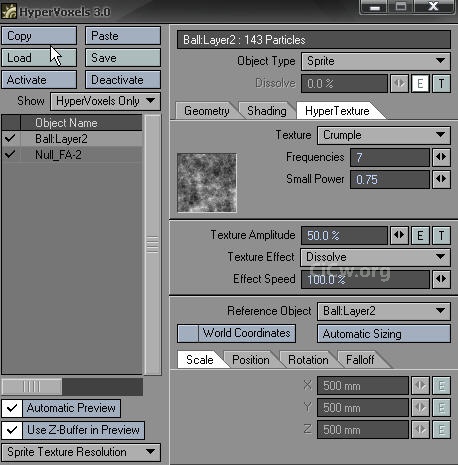Click the Frequencies input field

pyautogui.click(x=390, y=157)
